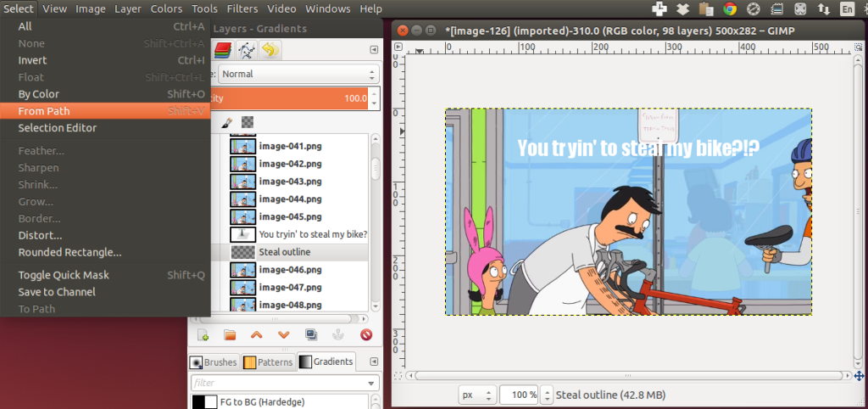Open the px unit selector in status bar
Viewport: 868px width, 409px height.
pyautogui.click(x=477, y=395)
